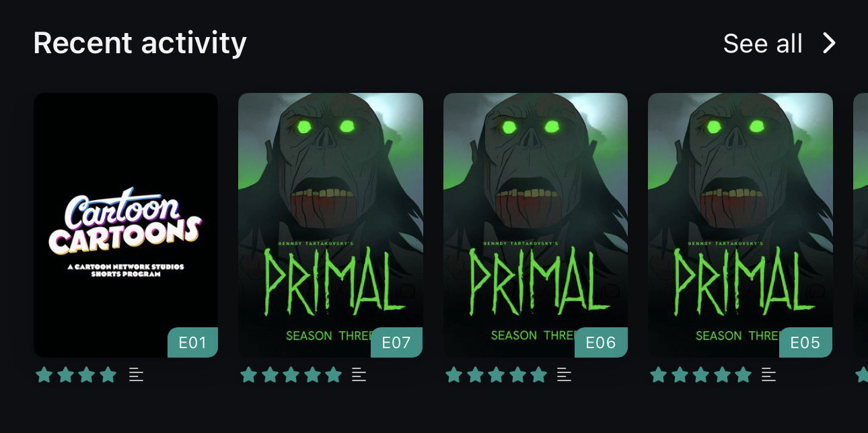
Task: Click the five-star rating under Primal E07
Action: point(291,375)
